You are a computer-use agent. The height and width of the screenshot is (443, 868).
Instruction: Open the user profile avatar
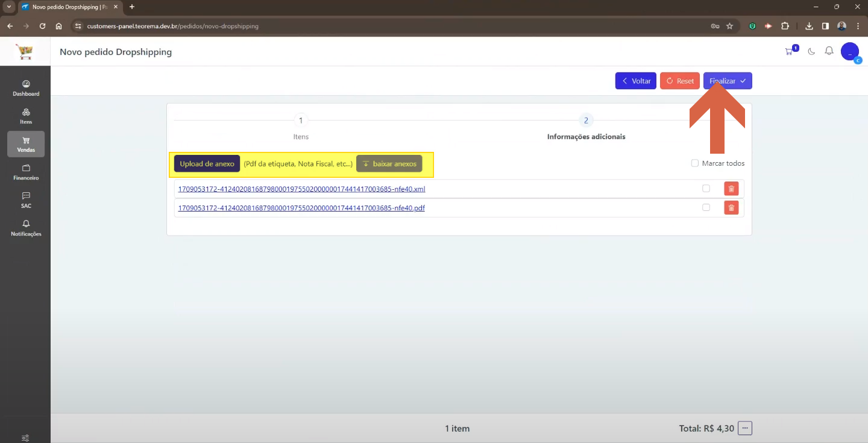(850, 52)
